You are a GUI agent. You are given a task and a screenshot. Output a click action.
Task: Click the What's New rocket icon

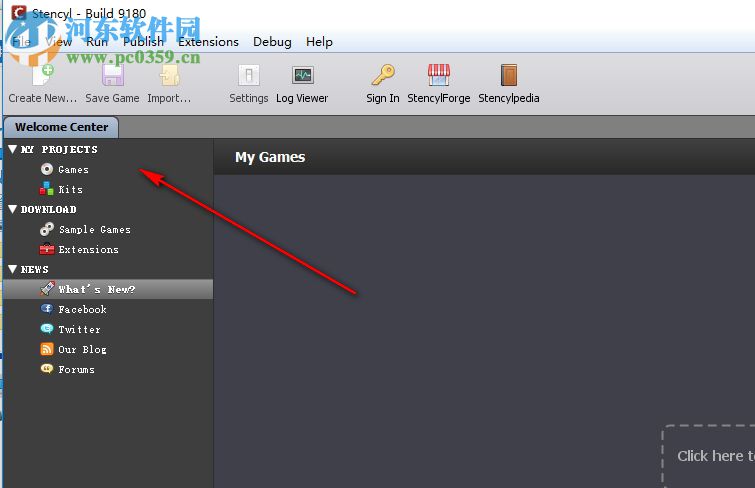click(x=47, y=289)
